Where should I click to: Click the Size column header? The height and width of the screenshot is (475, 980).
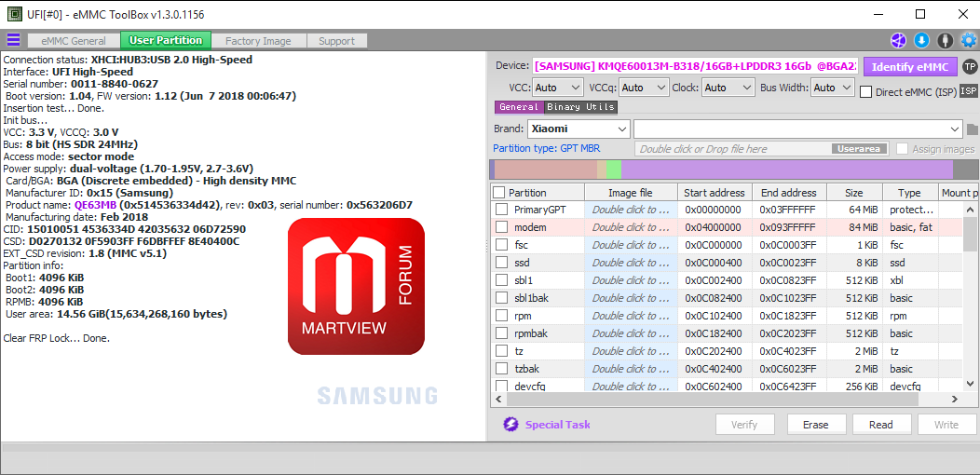pos(854,193)
